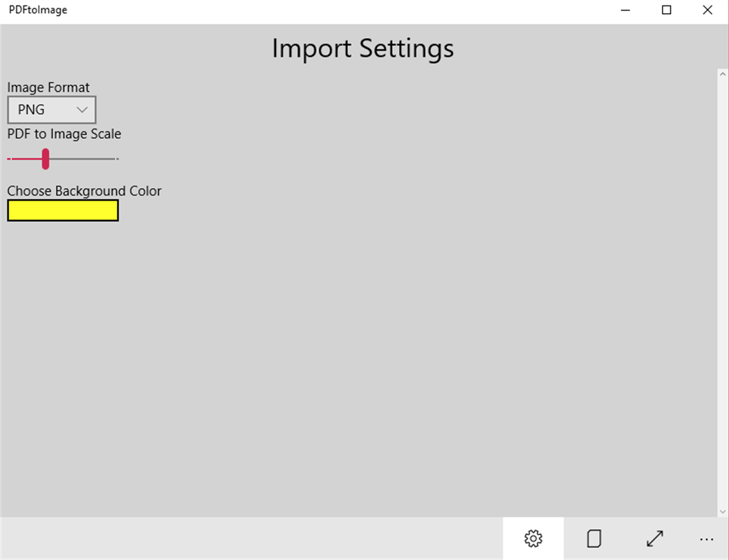Click the settings gear icon in bottom bar

pyautogui.click(x=533, y=538)
